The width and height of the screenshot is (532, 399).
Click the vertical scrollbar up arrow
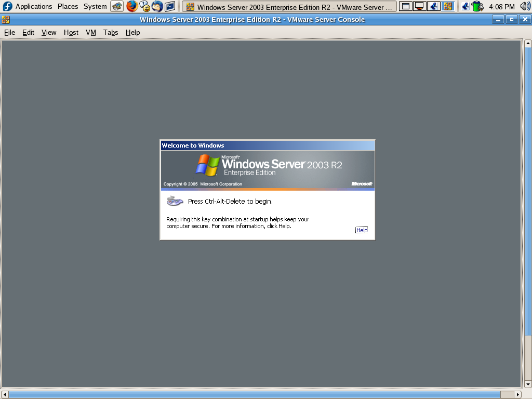[x=528, y=44]
